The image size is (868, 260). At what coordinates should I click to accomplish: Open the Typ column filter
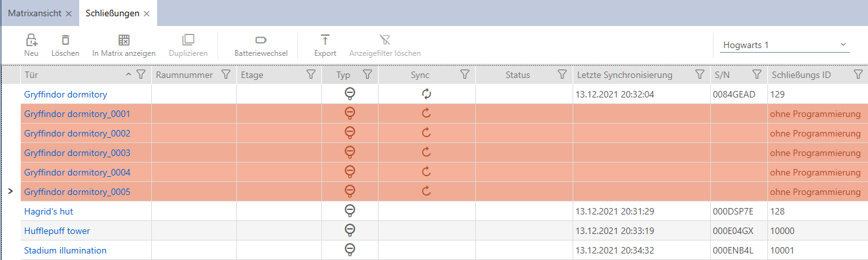click(x=367, y=75)
